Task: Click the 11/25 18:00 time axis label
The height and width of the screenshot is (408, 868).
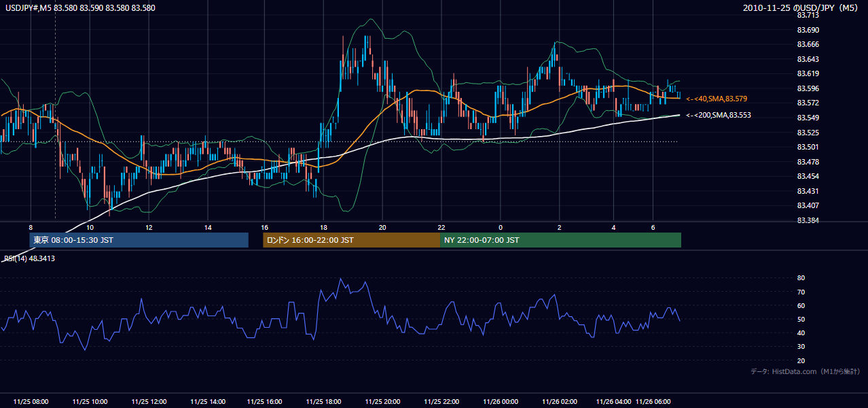Action: pyautogui.click(x=324, y=401)
